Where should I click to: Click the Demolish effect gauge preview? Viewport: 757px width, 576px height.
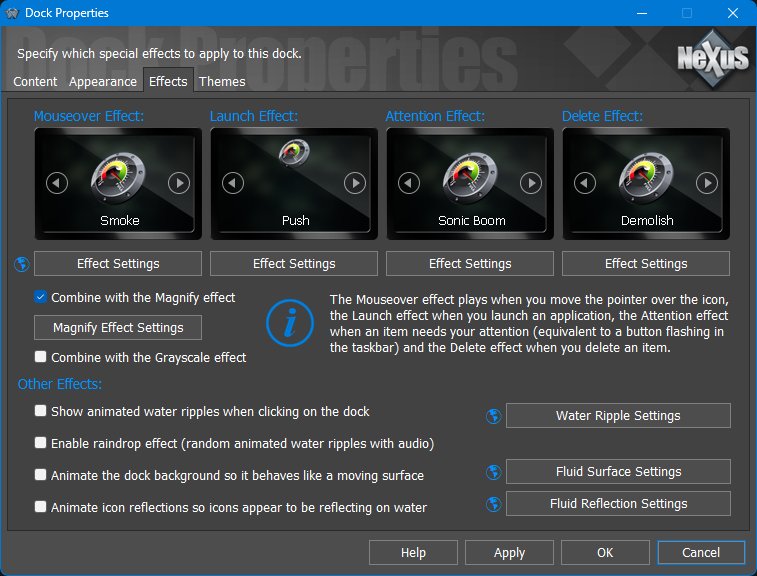(x=646, y=178)
